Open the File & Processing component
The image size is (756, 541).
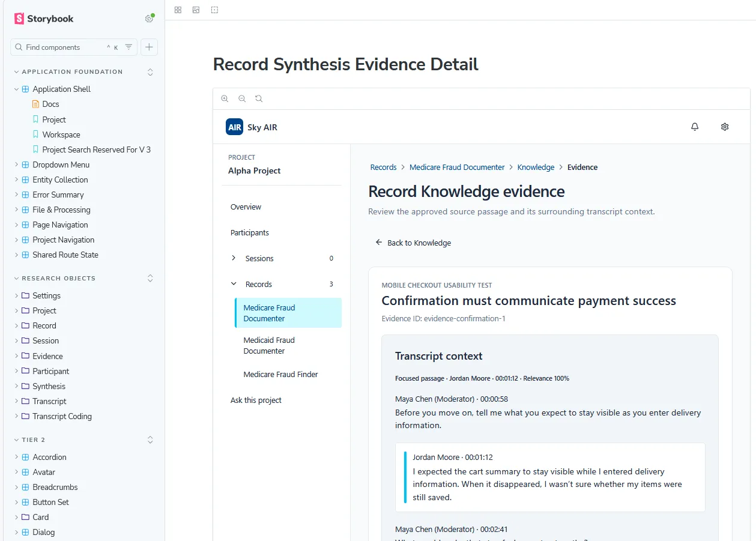(61, 210)
